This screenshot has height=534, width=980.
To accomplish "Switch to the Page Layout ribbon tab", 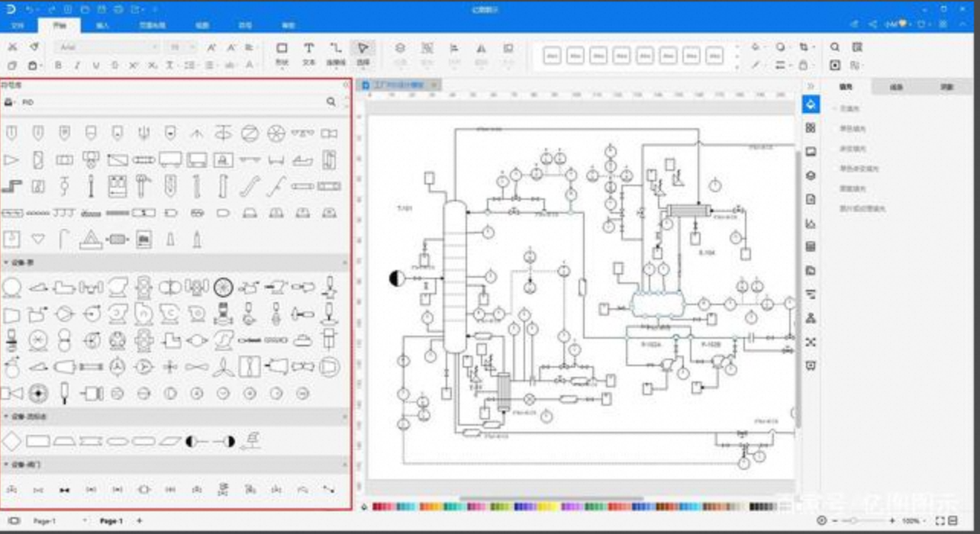I will (x=151, y=25).
